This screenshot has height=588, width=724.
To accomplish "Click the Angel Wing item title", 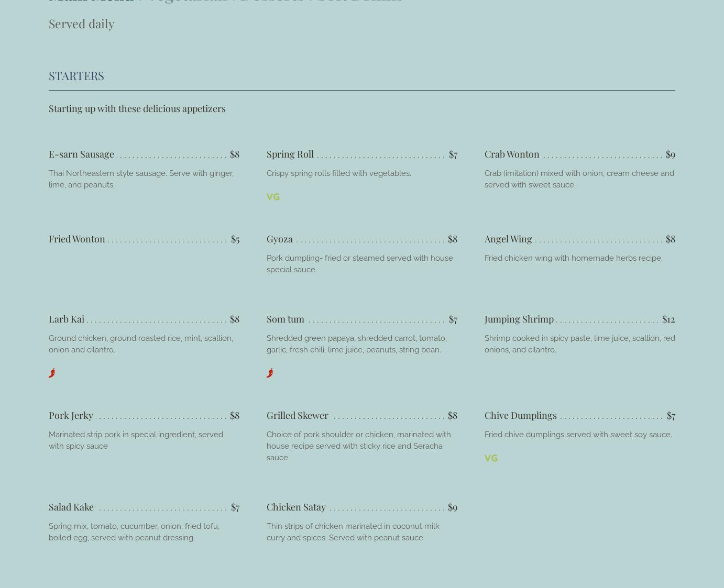I will click(508, 239).
